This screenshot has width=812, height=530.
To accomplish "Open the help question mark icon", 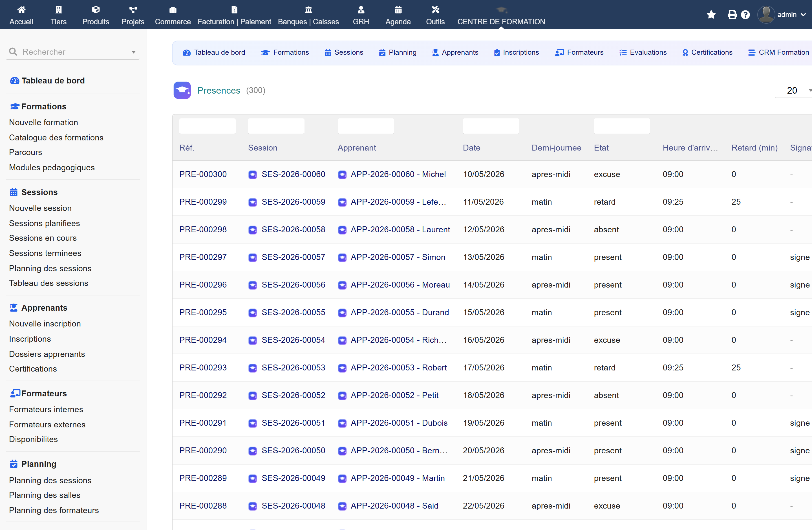I will click(745, 15).
